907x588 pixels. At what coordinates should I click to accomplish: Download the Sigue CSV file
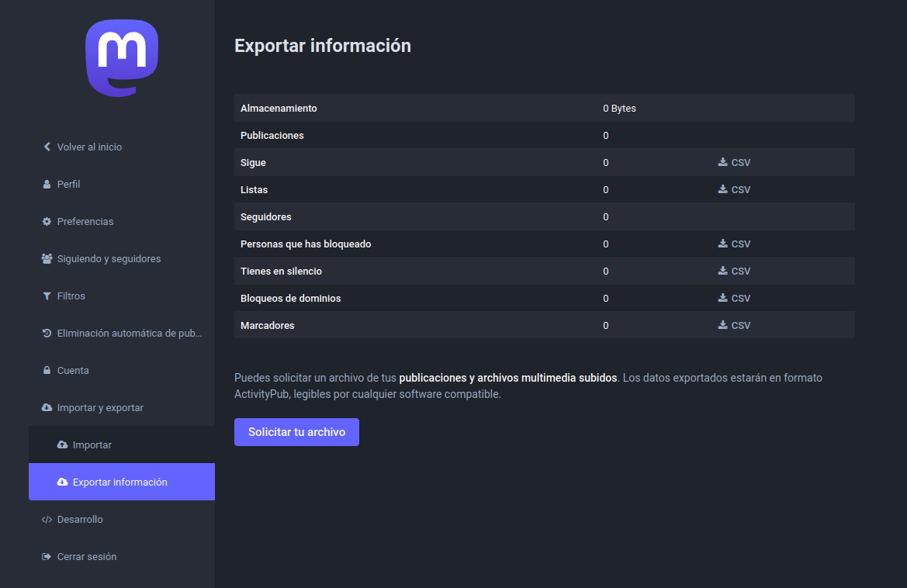734,163
